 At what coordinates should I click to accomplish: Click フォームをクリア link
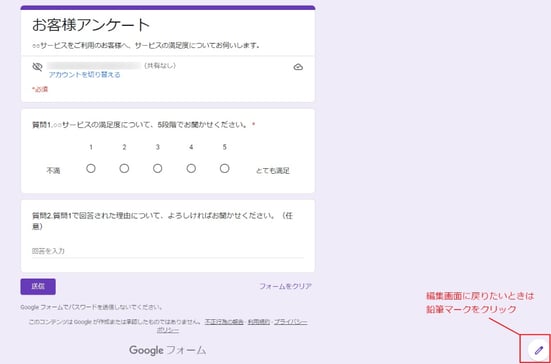[285, 286]
